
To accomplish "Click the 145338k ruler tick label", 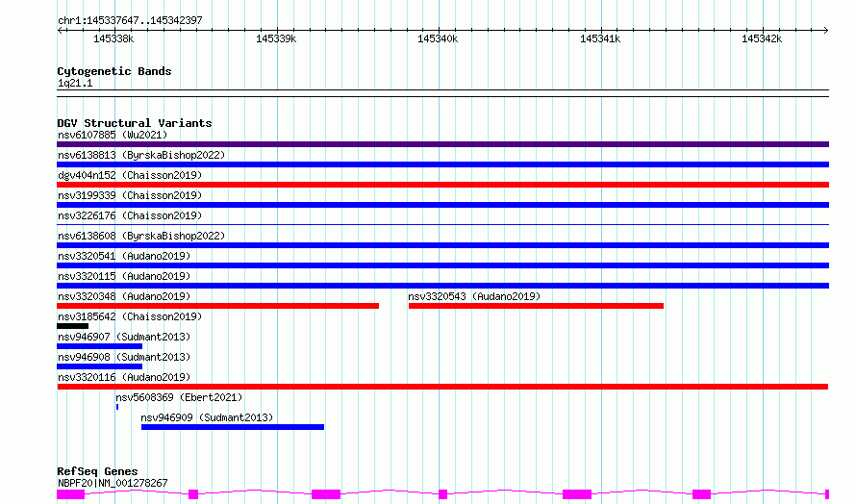I will [113, 38].
